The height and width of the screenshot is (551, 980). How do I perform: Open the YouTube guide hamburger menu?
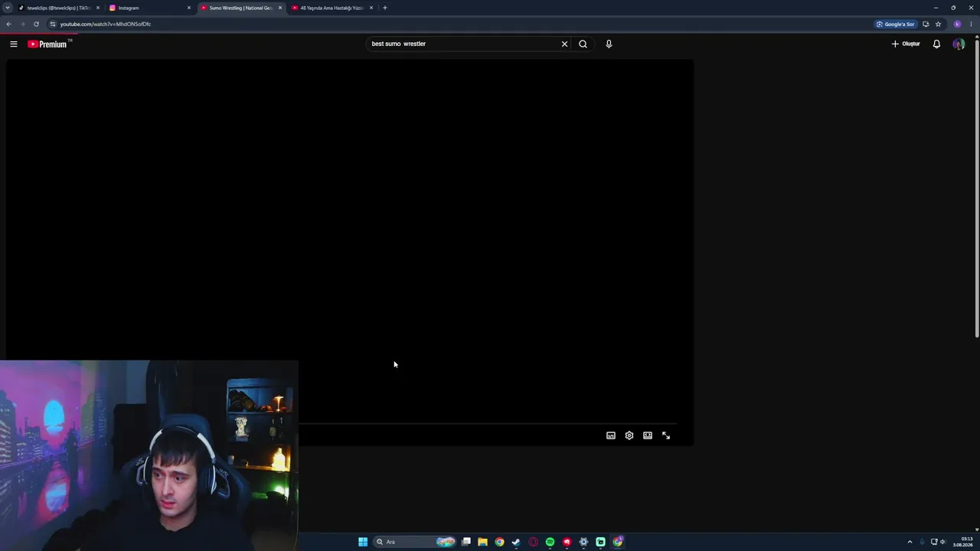point(14,44)
